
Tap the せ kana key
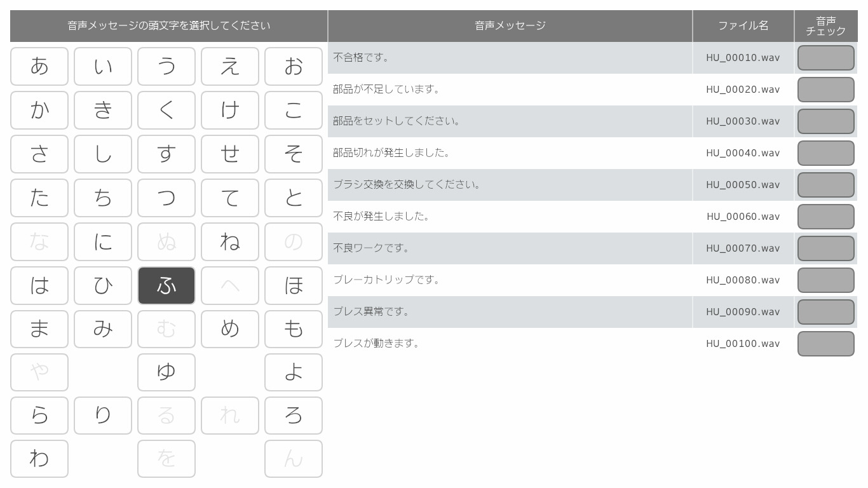(230, 154)
